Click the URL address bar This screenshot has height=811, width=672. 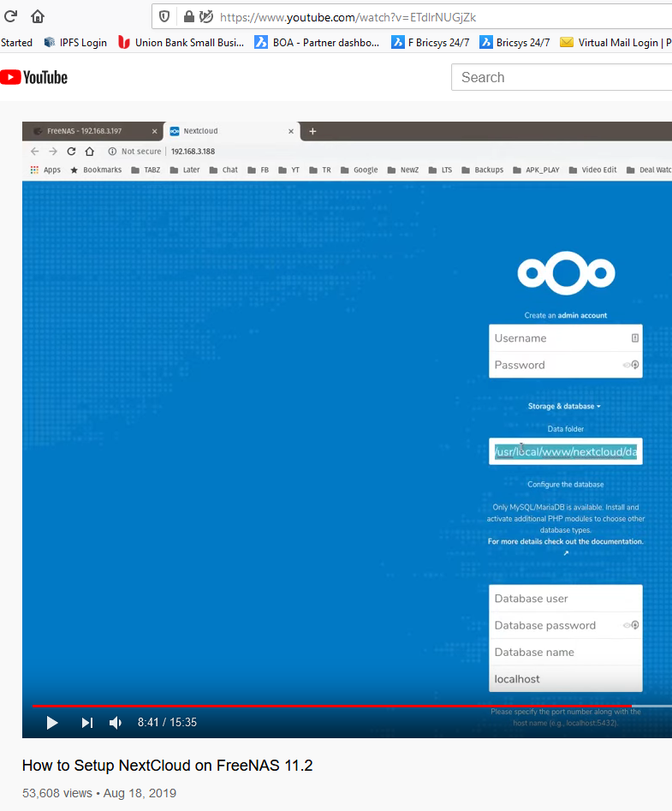click(x=428, y=16)
